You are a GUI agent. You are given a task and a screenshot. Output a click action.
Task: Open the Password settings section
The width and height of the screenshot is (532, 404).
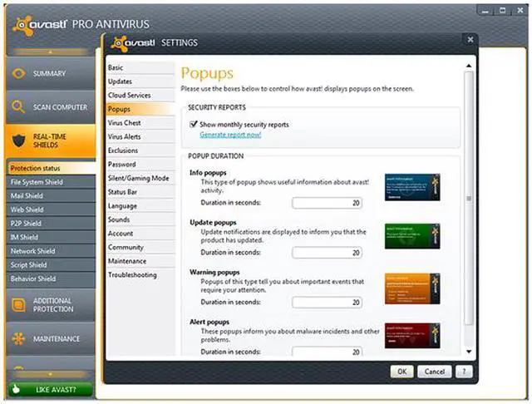click(140, 165)
